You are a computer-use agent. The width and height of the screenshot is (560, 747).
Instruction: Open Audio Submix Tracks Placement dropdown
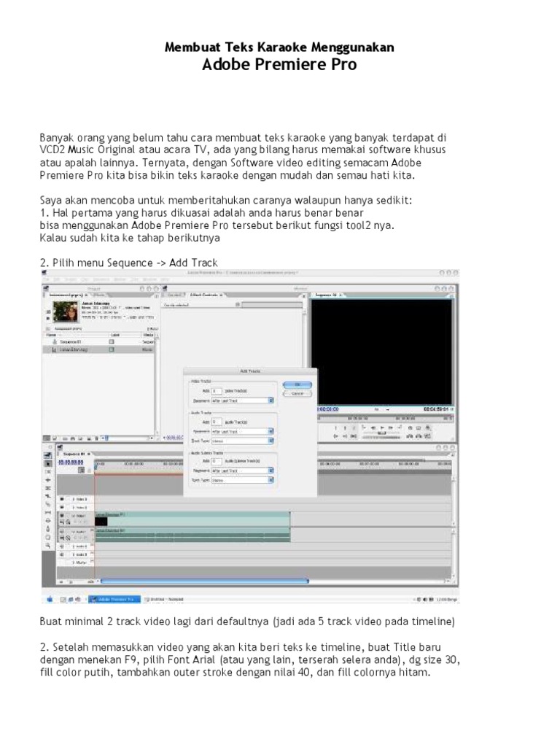pos(243,471)
